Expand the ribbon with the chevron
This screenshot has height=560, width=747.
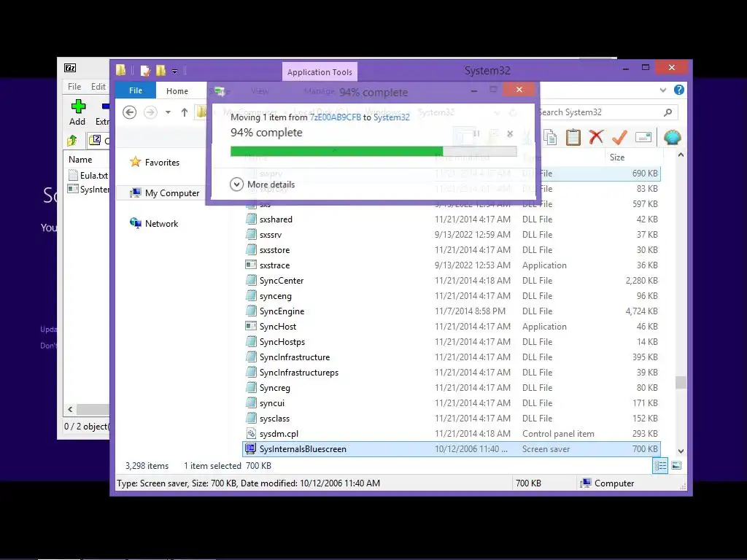662,90
